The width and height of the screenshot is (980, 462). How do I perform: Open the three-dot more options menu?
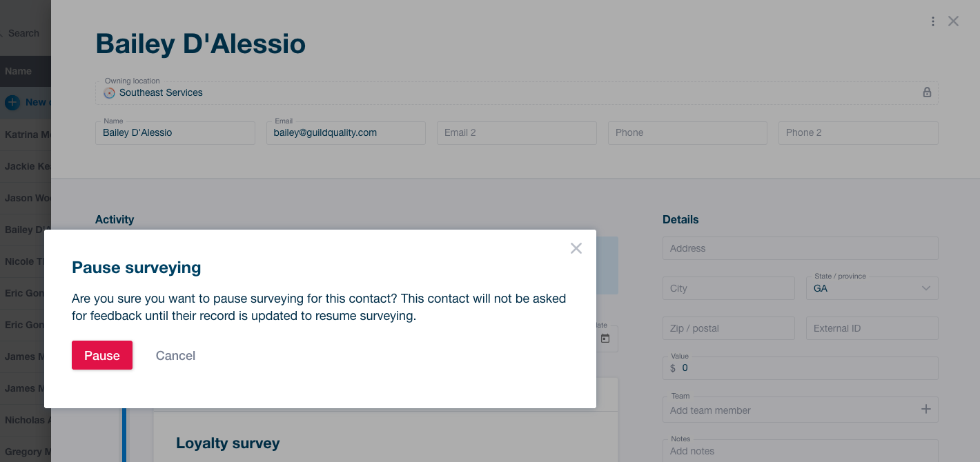(933, 21)
